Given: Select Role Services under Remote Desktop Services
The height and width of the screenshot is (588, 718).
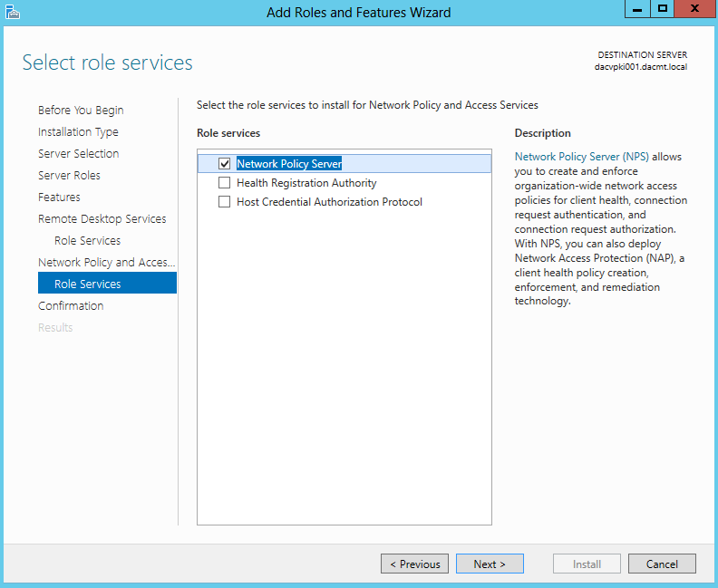Looking at the screenshot, I should point(87,241).
